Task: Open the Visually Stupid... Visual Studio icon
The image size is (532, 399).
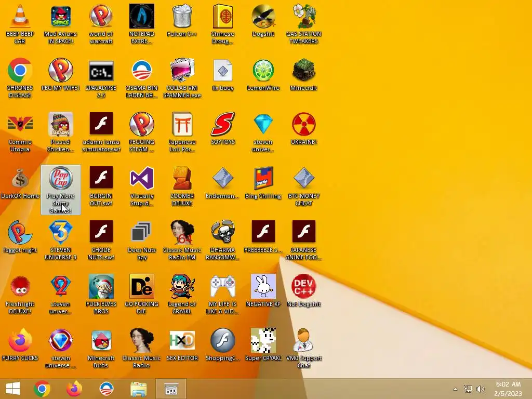Action: (x=141, y=178)
